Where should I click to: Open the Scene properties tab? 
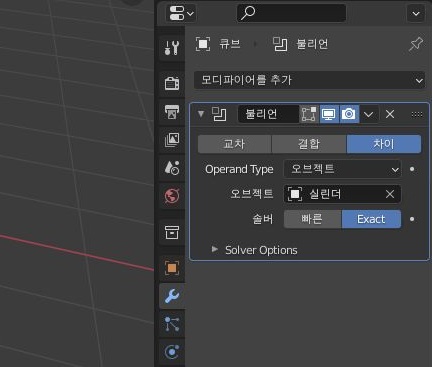tap(172, 168)
